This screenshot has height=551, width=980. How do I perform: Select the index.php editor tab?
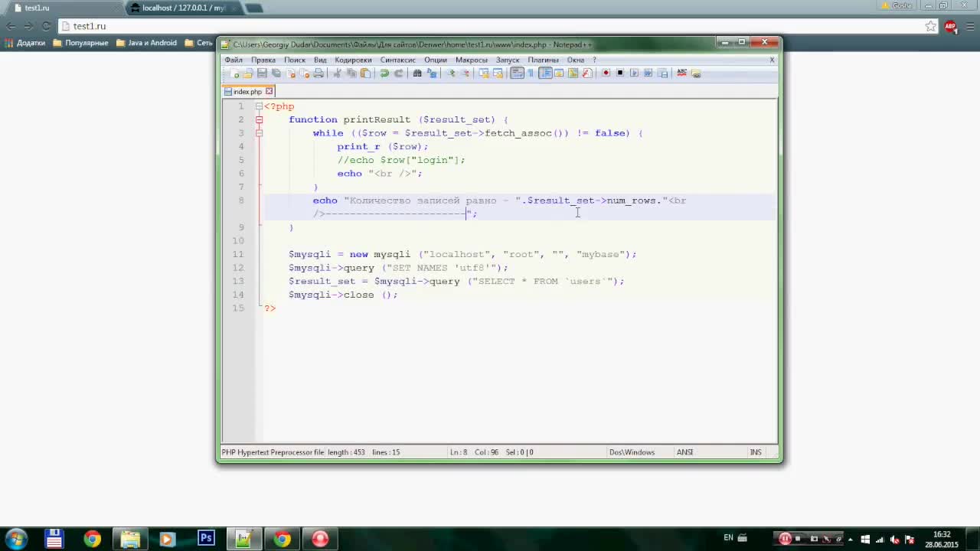click(248, 91)
